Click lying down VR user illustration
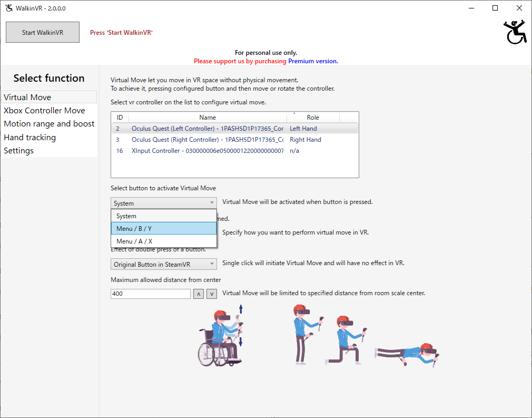 [x=407, y=355]
